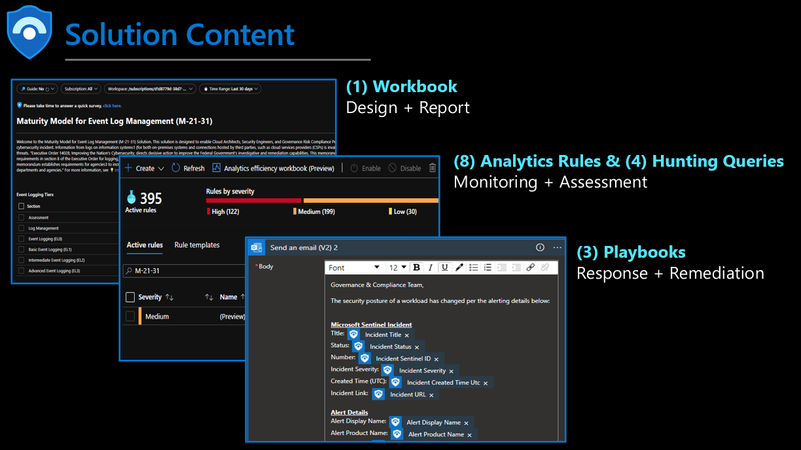Click the Enable button in analytics toolbar
This screenshot has width=801, height=450.
click(366, 168)
